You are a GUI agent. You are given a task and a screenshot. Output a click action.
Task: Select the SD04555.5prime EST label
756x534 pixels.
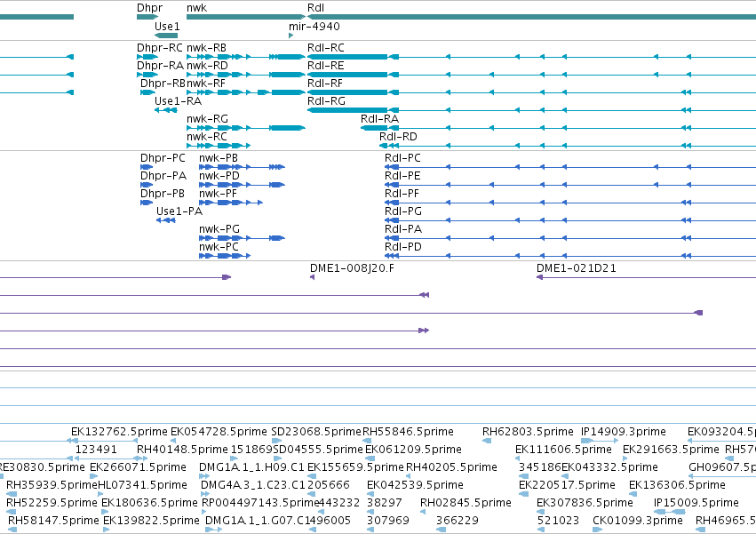pyautogui.click(x=318, y=450)
